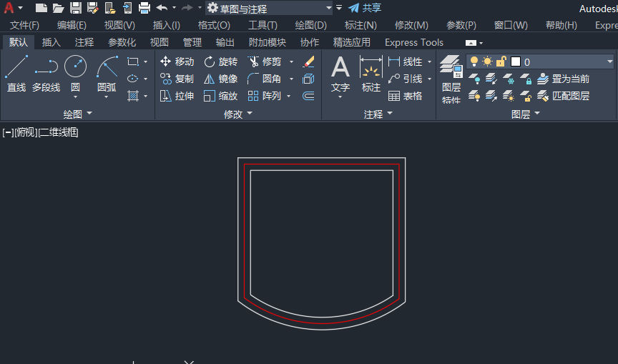Screen dimensions: 618x364
Task: Activate the Copy (复制) command
Action: coord(177,79)
